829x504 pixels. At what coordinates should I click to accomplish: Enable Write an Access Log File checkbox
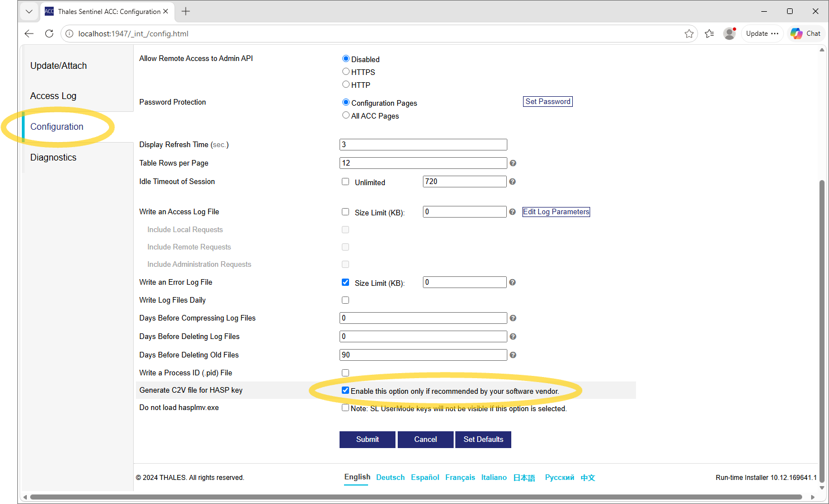pos(345,212)
